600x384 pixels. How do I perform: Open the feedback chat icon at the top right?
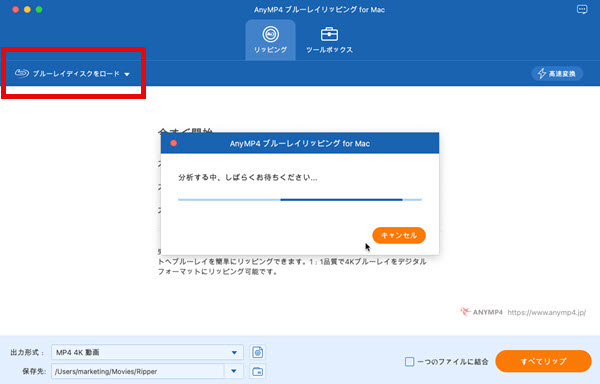point(582,10)
